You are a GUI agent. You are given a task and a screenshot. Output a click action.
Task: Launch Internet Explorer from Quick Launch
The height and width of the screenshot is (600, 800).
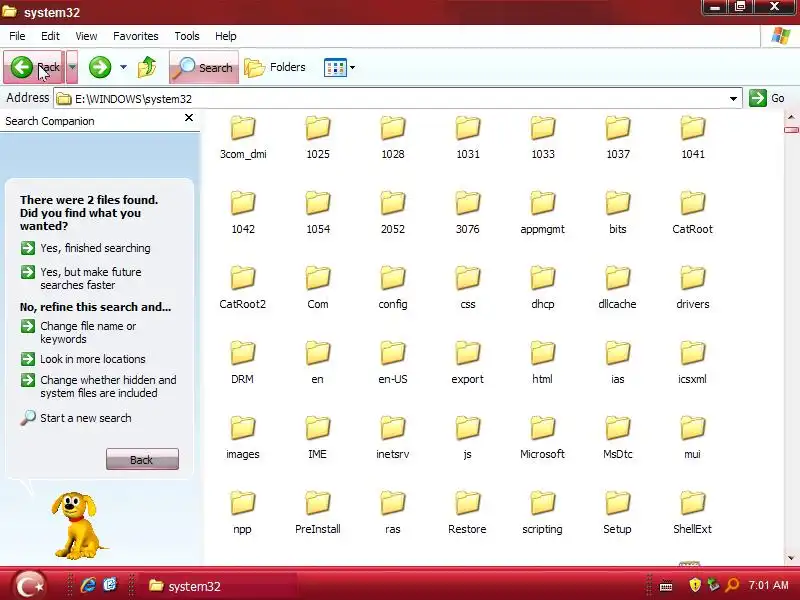(x=88, y=585)
